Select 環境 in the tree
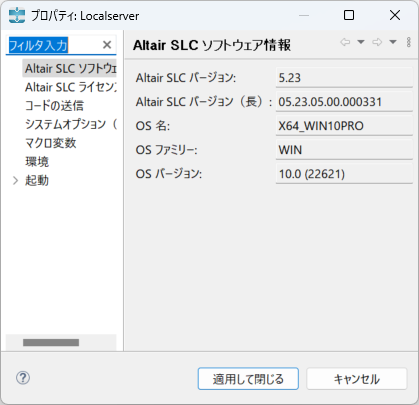419x405 pixels. 37,162
